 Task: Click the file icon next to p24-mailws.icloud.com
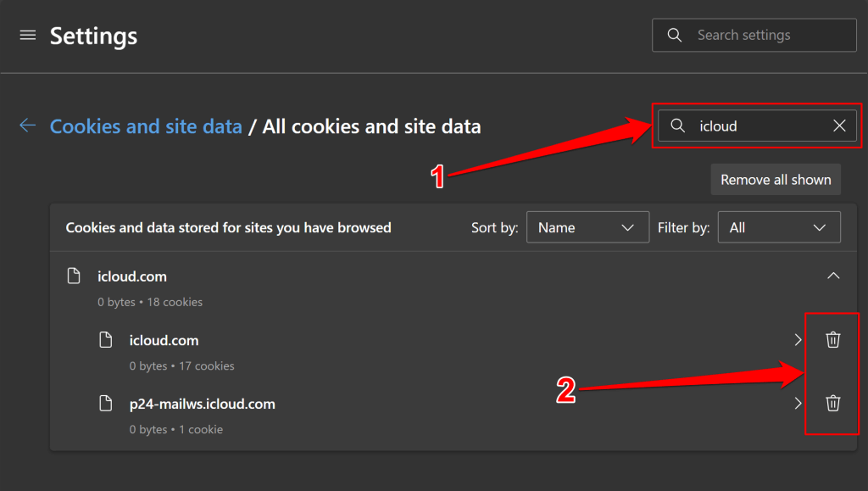tap(105, 404)
